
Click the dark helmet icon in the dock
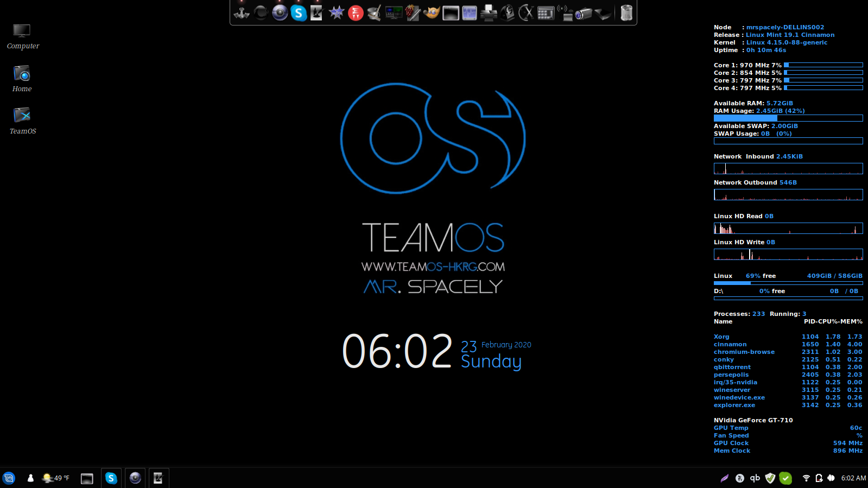508,12
